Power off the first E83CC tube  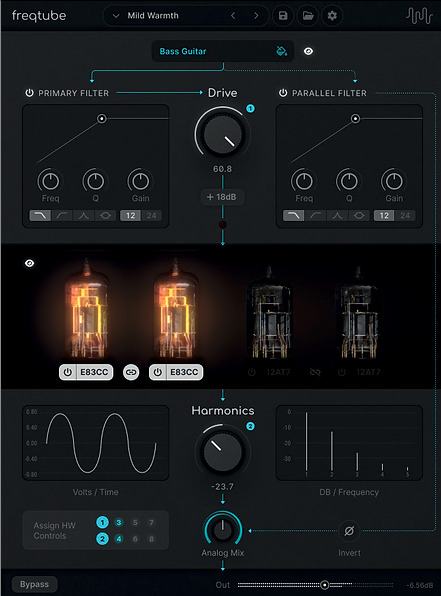(68, 372)
